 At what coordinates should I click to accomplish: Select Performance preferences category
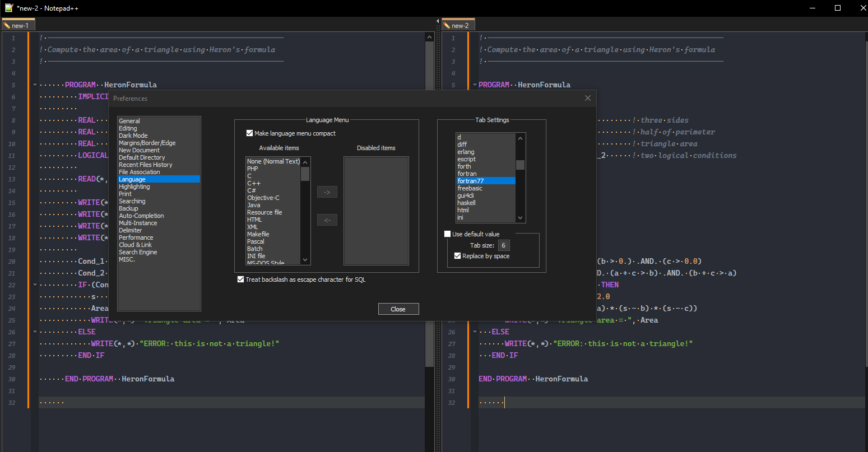[x=159, y=237]
